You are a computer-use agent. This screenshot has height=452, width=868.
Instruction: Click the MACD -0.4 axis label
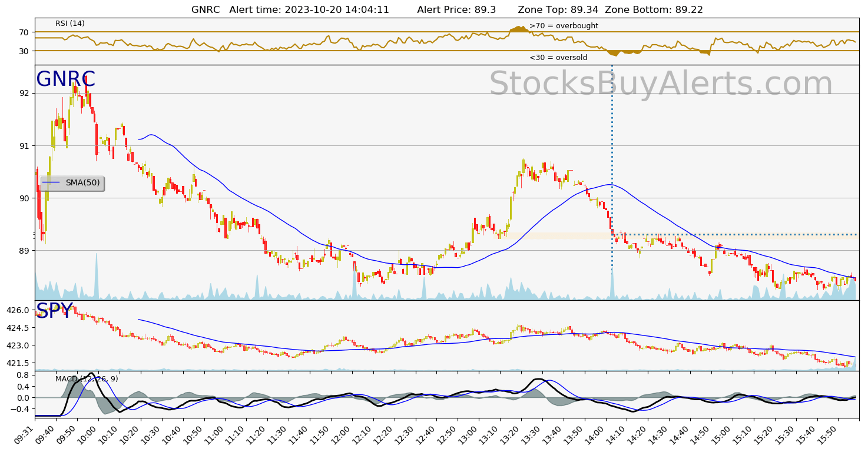pos(21,409)
